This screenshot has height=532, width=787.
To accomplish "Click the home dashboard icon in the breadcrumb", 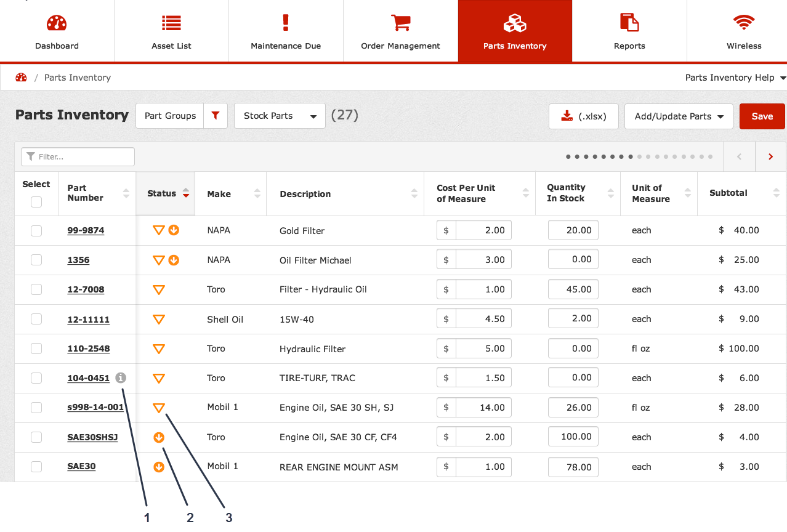I will point(21,78).
